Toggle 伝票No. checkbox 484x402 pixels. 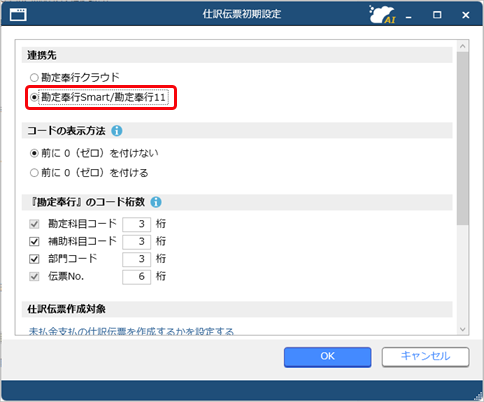point(34,276)
